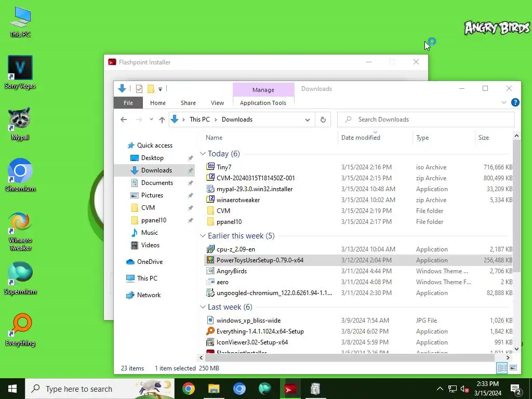Open the View ribbon tab
The width and height of the screenshot is (532, 399).
point(217,103)
